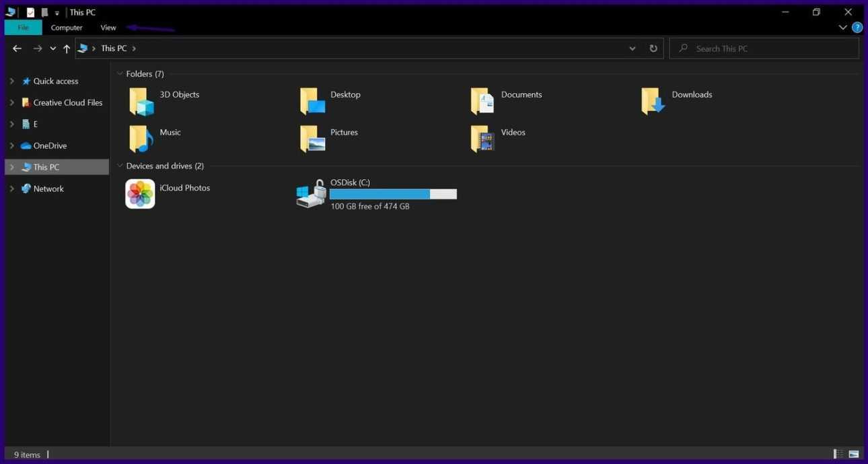Click the Help question mark icon

(x=857, y=28)
